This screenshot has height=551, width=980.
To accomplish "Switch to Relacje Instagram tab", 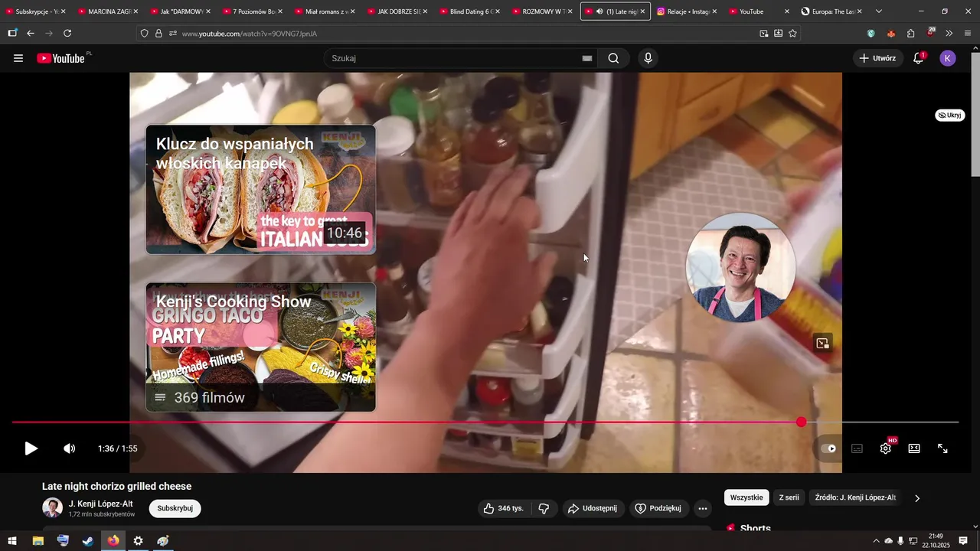I will 688,11.
